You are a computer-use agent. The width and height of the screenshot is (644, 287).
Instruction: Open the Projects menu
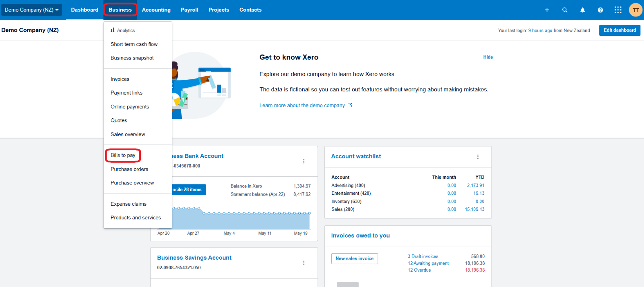click(219, 10)
